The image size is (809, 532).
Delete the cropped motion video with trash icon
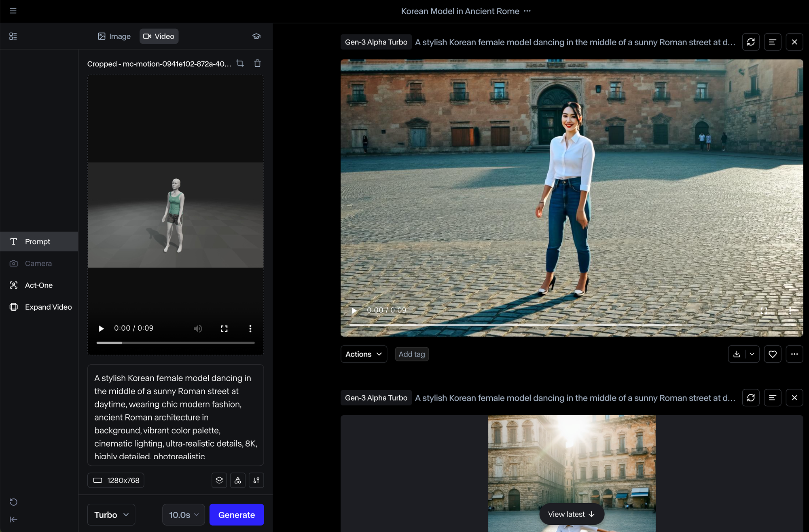pyautogui.click(x=257, y=63)
